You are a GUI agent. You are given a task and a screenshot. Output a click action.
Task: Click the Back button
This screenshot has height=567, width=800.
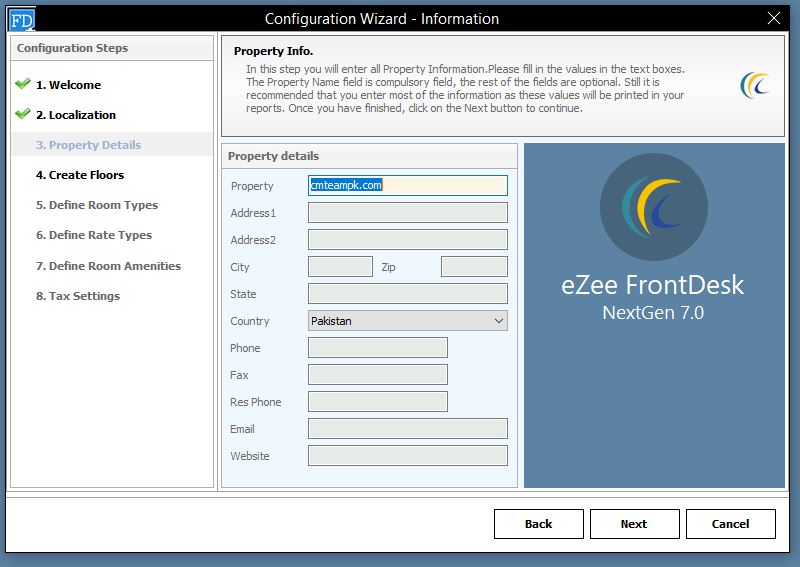tap(539, 524)
